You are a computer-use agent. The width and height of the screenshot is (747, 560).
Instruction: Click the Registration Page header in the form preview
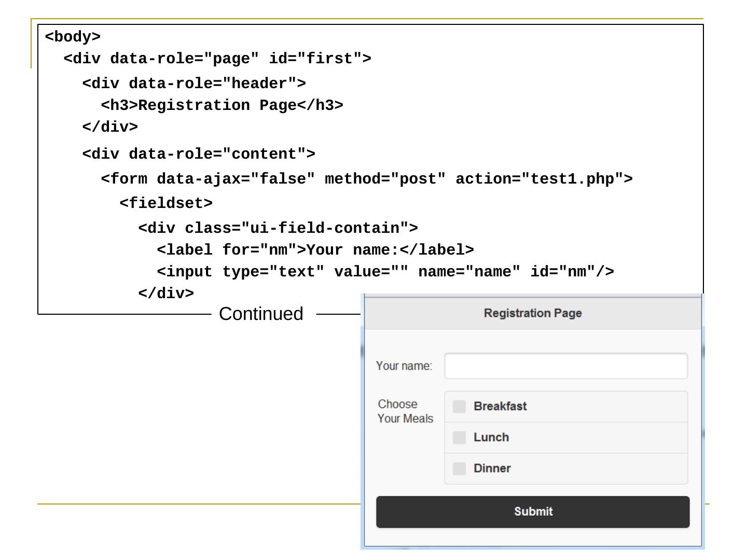tap(532, 313)
